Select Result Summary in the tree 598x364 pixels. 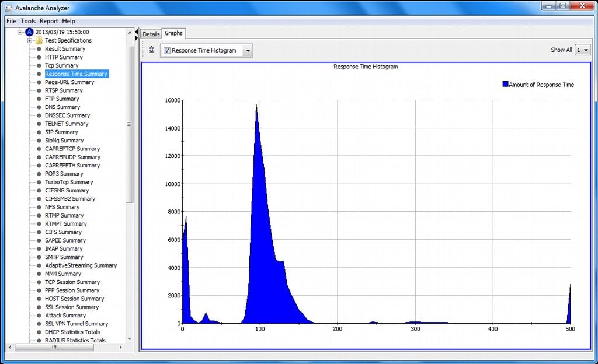65,49
